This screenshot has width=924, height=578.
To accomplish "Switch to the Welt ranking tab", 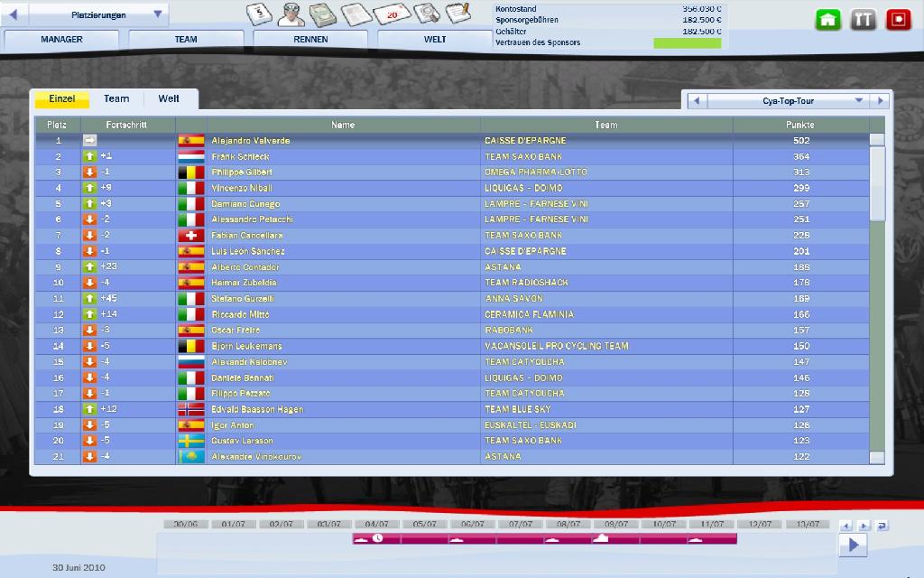I will 169,99.
